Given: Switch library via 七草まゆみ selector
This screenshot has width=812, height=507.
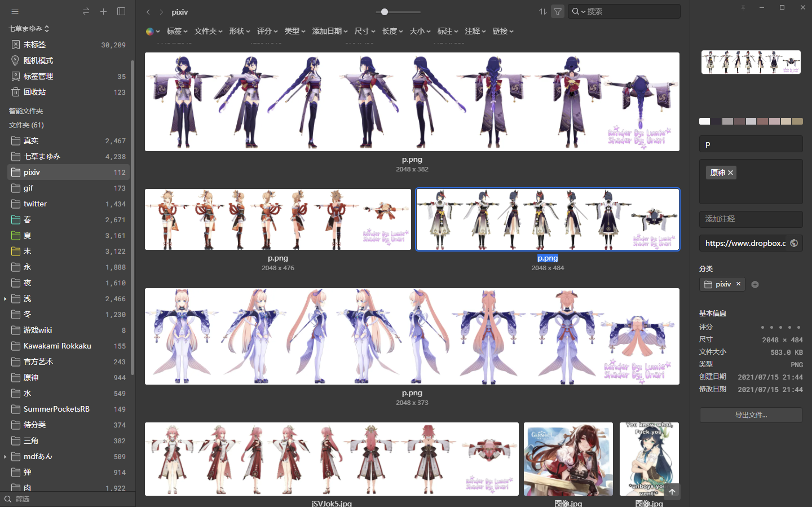Looking at the screenshot, I should click(29, 28).
